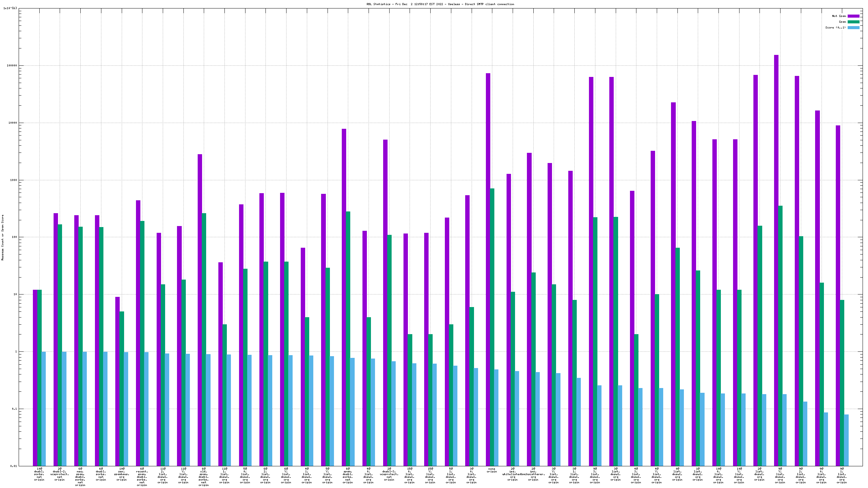Viewport: 868px width, 488px height.
Task: Click the zen.spamhaus.org origin axis label
Action: 121,474
